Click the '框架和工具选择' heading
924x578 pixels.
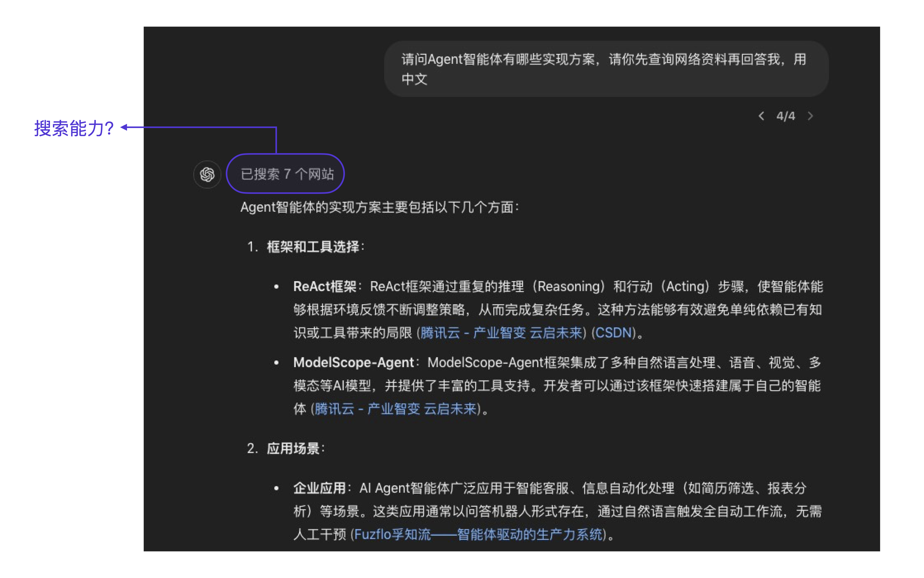click(314, 247)
